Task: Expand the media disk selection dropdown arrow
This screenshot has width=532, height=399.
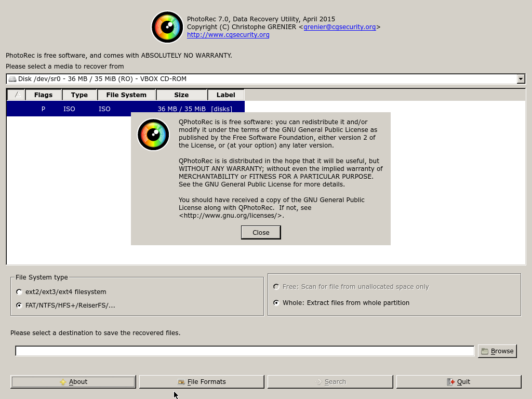Action: (x=521, y=79)
